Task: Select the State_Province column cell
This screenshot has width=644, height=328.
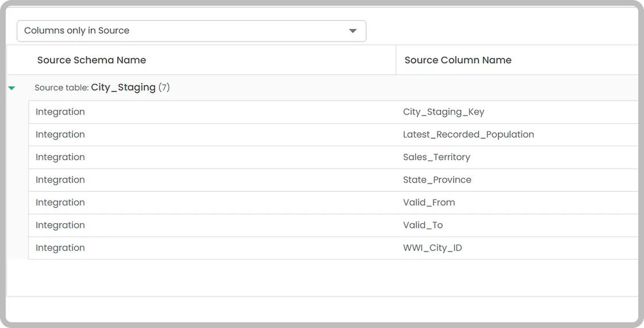Action: pyautogui.click(x=437, y=180)
